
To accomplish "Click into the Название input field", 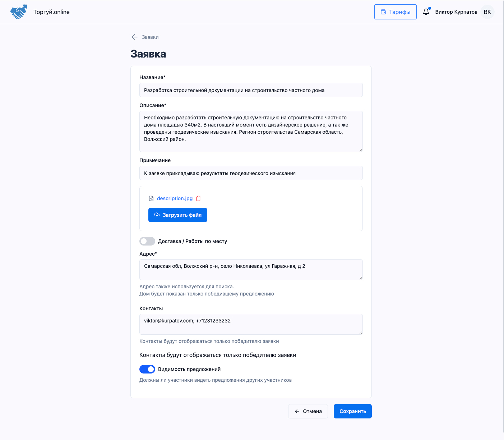I will coord(251,90).
